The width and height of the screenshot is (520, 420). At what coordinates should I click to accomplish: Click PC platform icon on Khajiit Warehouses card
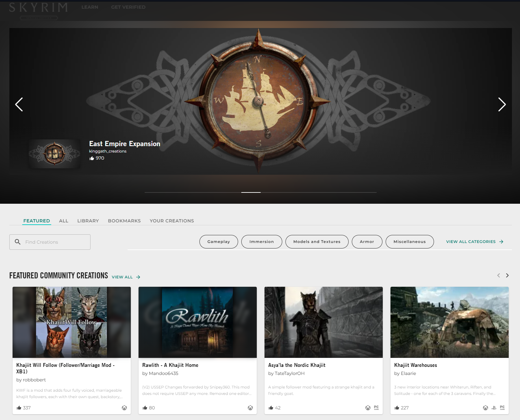click(x=502, y=408)
